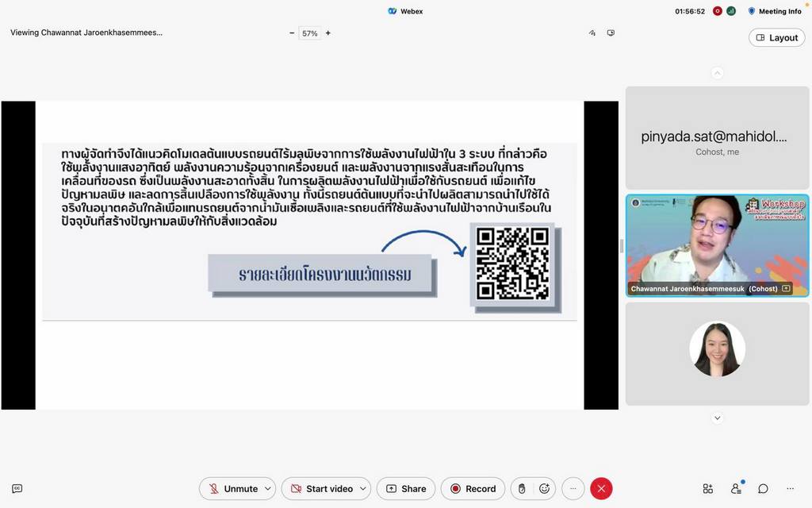
Task: Raise hand using the hand icon
Action: point(522,489)
